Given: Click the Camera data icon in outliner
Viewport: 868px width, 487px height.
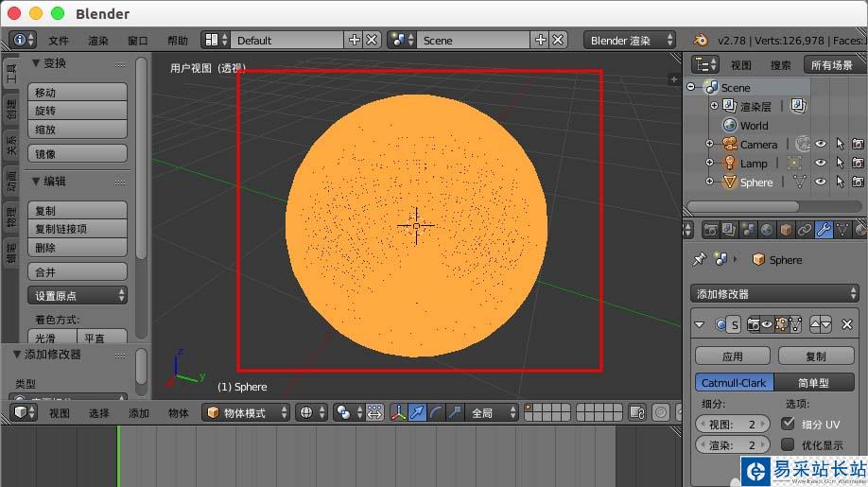Looking at the screenshot, I should click(x=803, y=144).
